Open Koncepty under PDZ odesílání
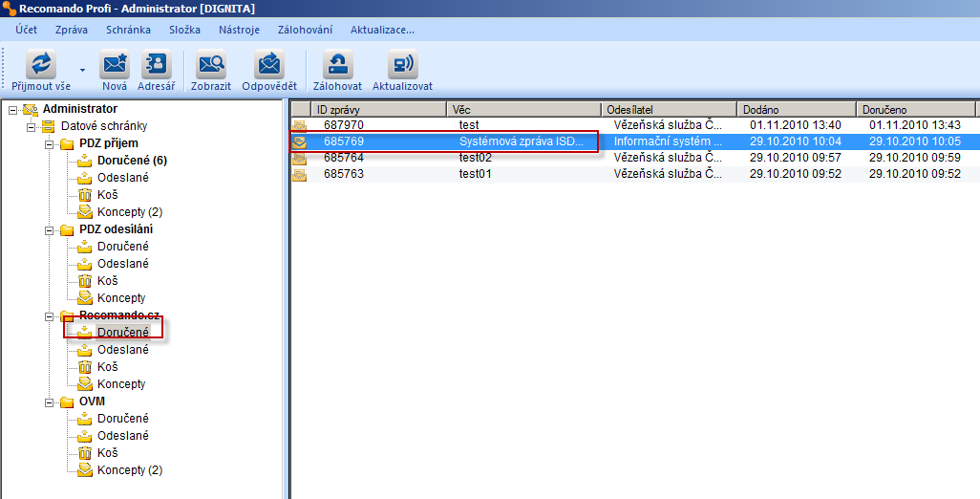 pos(121,297)
